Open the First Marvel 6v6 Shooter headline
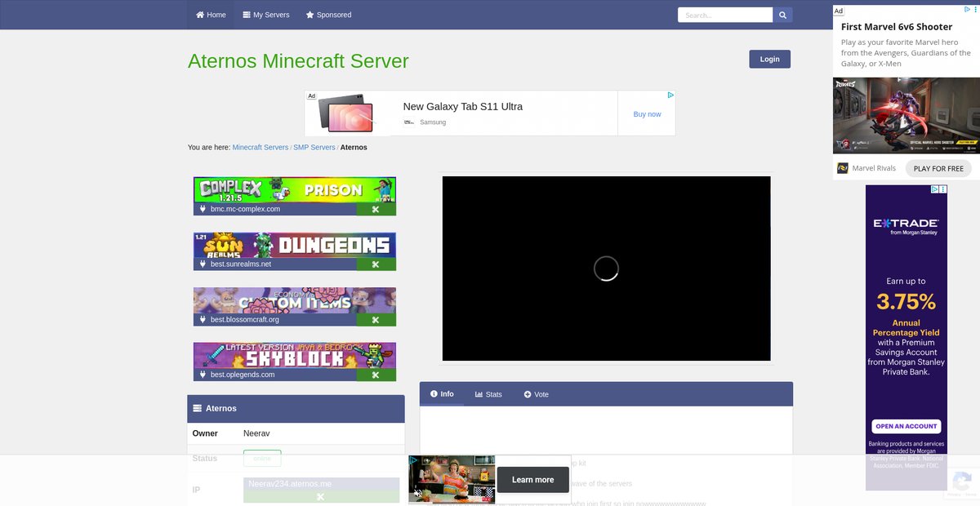 [897, 27]
